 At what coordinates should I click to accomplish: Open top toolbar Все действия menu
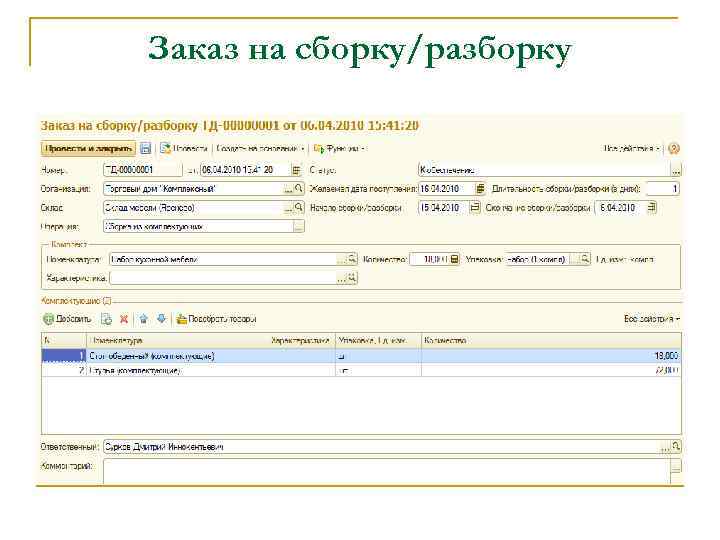(x=632, y=149)
